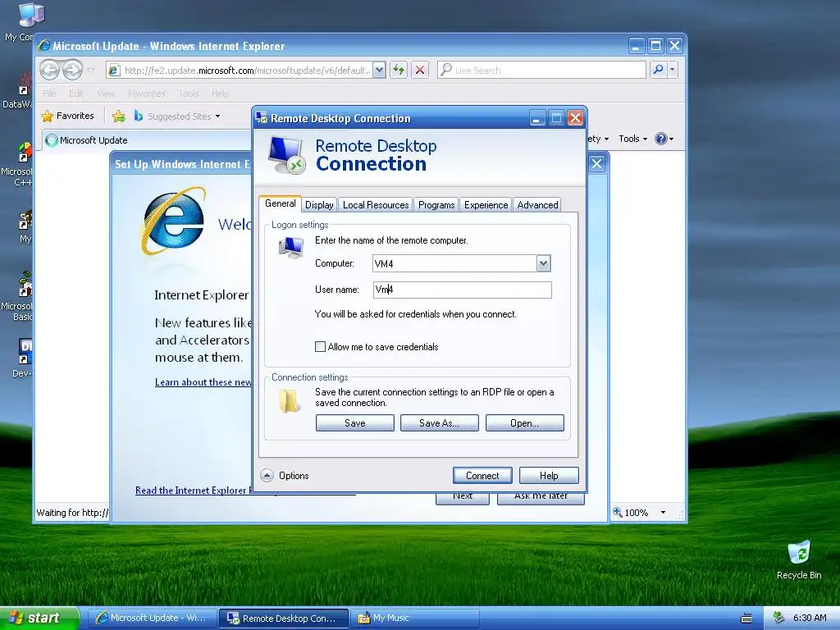Click the Connect button
Screen dimensions: 840x630
click(482, 475)
